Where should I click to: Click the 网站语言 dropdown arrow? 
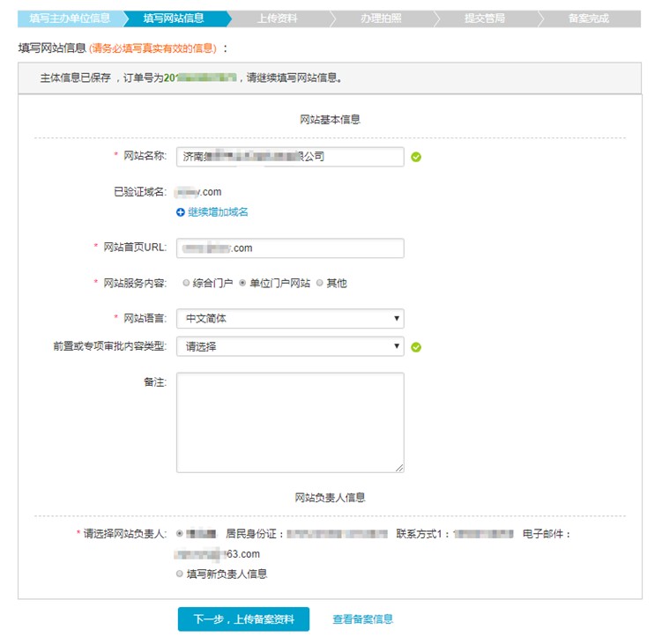397,318
